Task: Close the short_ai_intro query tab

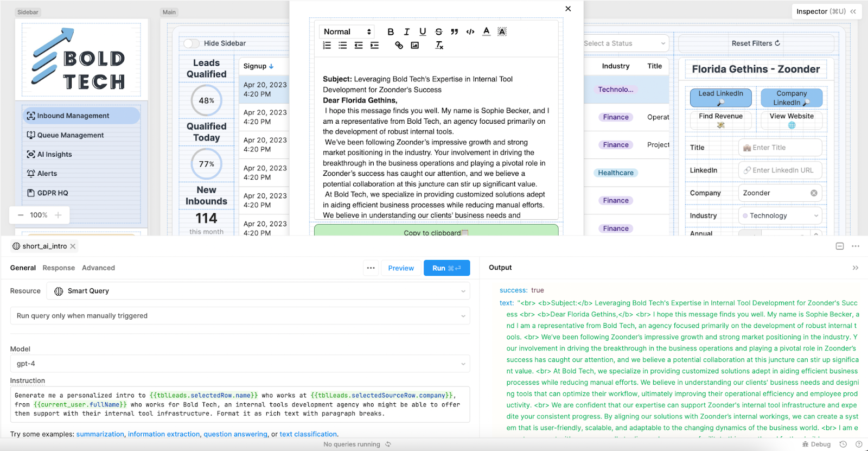Action: (x=73, y=246)
